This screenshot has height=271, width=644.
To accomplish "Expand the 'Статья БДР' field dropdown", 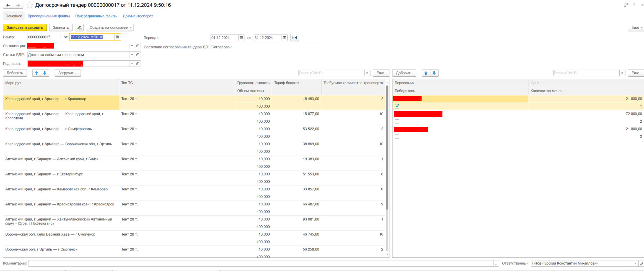I will (x=132, y=55).
